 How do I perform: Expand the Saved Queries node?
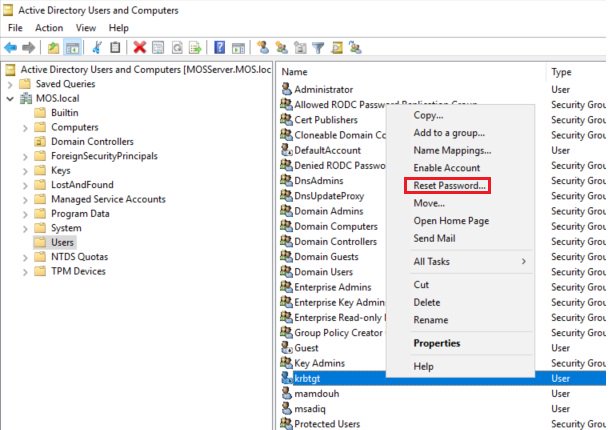click(x=11, y=84)
